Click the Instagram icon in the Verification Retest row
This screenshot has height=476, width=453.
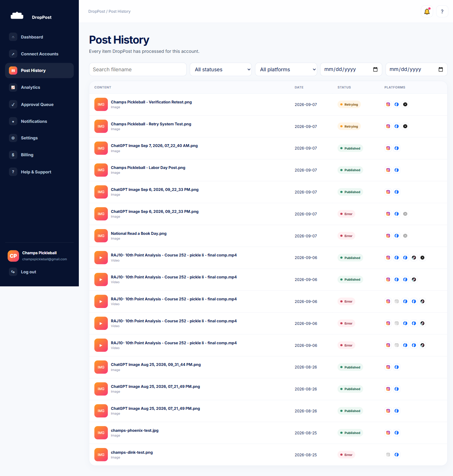click(x=388, y=104)
